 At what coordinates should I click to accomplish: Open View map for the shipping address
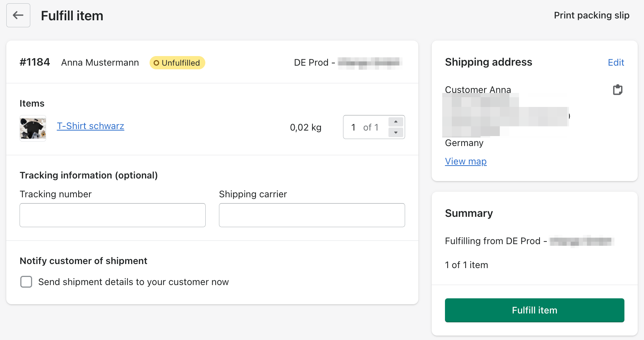(x=466, y=162)
